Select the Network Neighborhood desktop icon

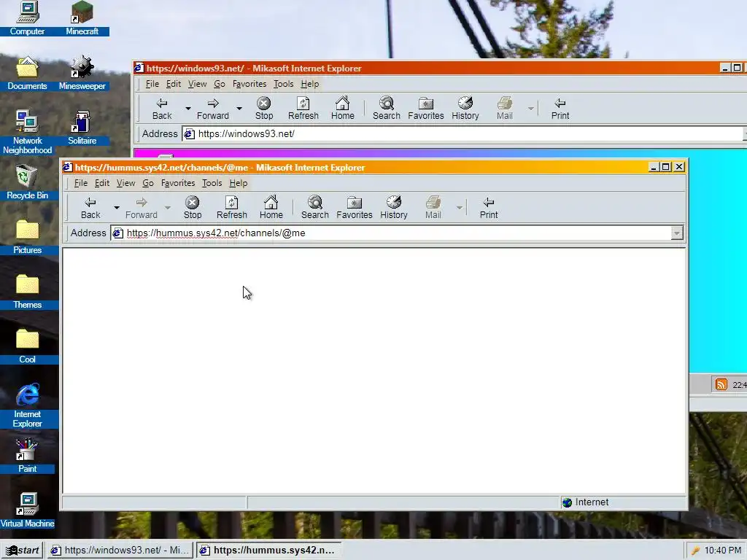(x=27, y=132)
